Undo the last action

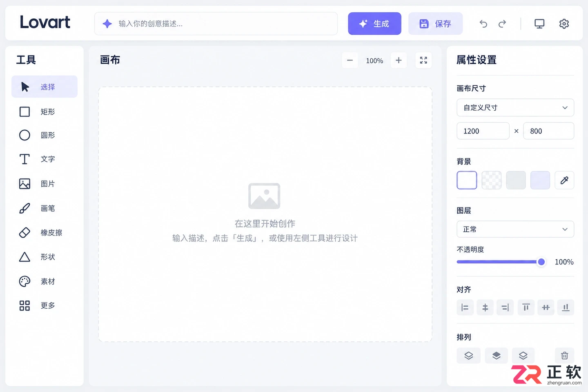pyautogui.click(x=483, y=24)
